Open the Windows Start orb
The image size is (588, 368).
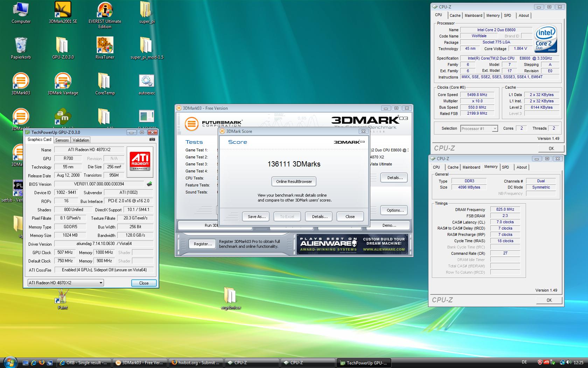coord(9,362)
